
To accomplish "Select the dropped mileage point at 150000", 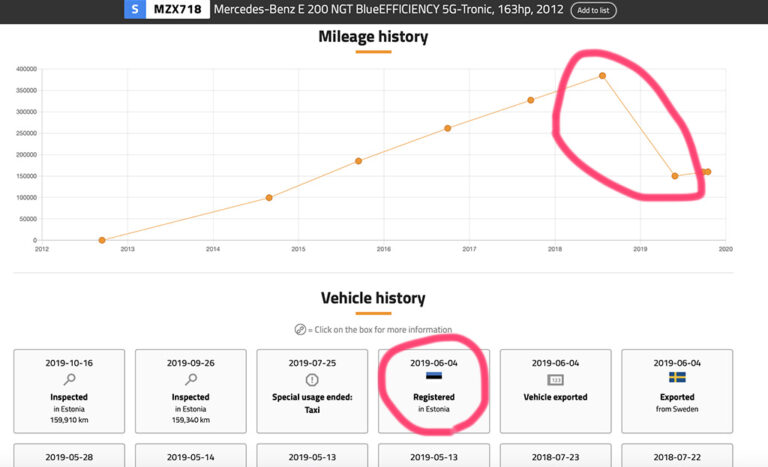I will tap(674, 176).
